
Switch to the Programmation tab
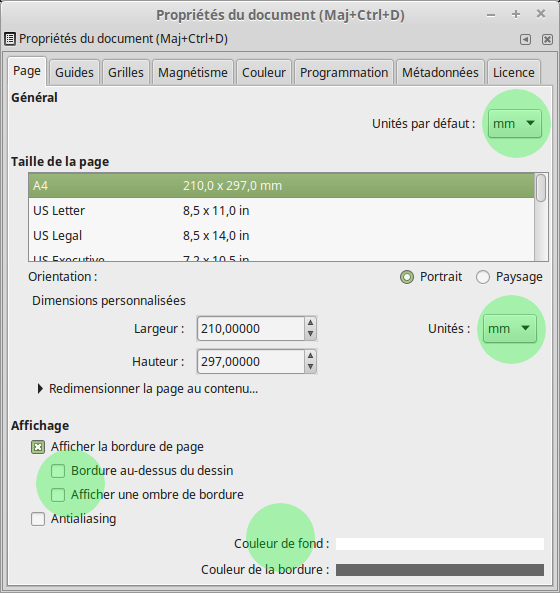(x=344, y=72)
